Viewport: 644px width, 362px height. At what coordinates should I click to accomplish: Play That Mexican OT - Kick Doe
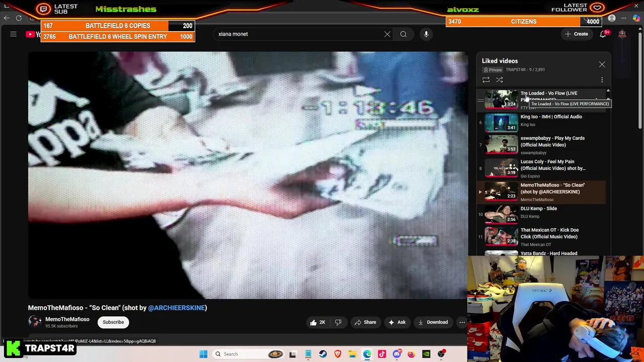pos(541,237)
